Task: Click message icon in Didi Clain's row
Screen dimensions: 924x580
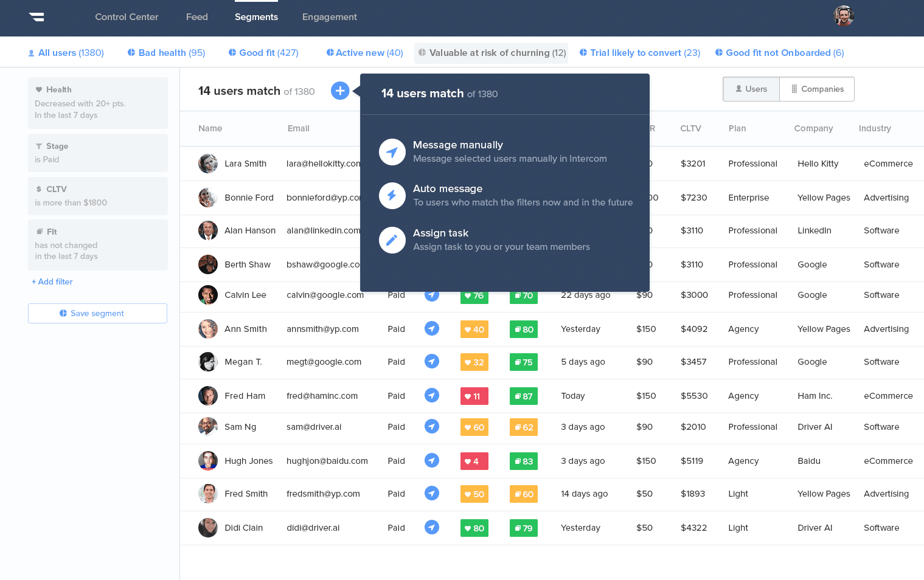Action: pyautogui.click(x=432, y=528)
